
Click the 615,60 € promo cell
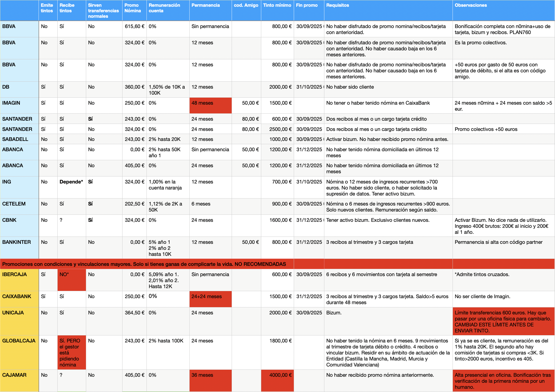click(134, 29)
